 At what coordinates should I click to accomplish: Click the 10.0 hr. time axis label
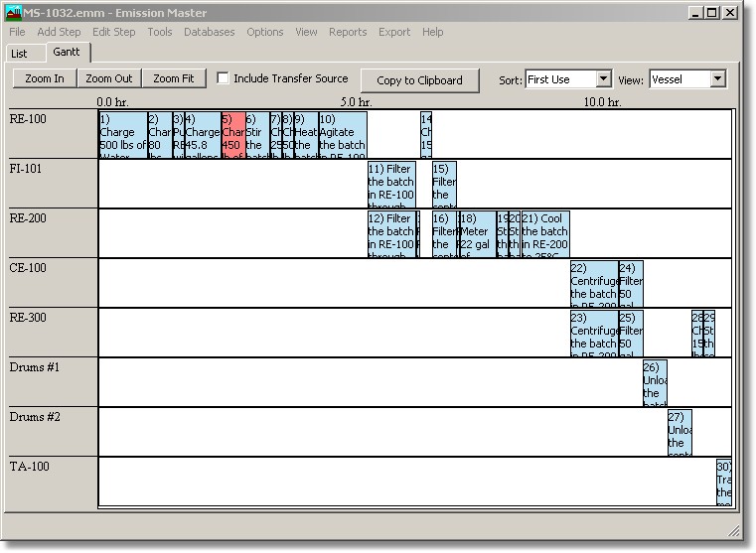click(602, 102)
